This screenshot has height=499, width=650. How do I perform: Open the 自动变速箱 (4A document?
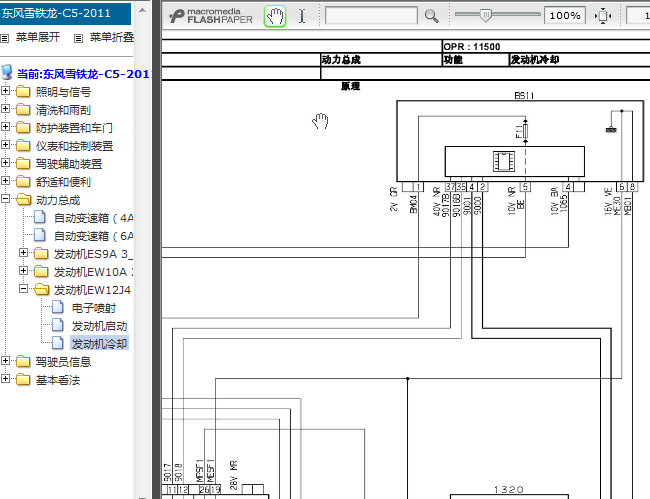pyautogui.click(x=94, y=218)
